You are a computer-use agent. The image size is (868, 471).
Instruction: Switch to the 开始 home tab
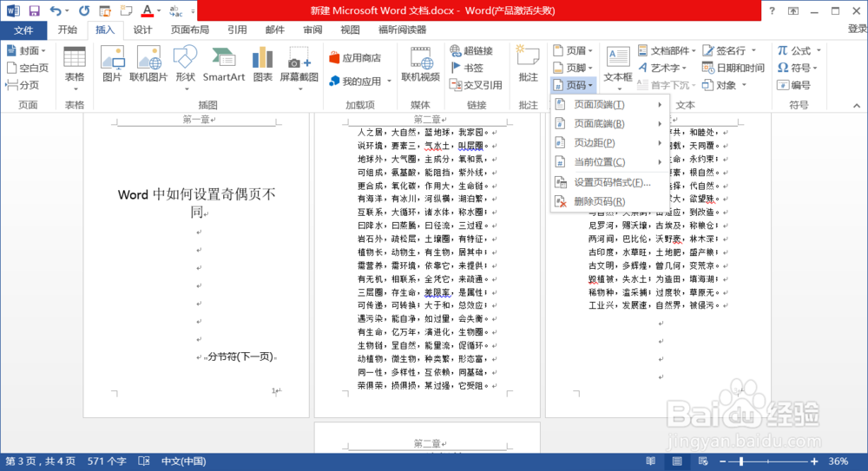click(68, 29)
